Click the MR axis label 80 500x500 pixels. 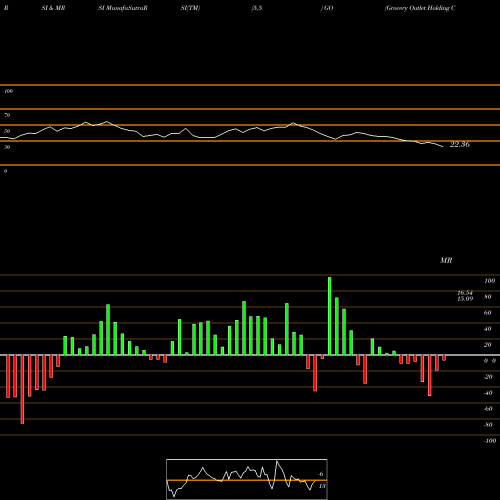pyautogui.click(x=488, y=297)
